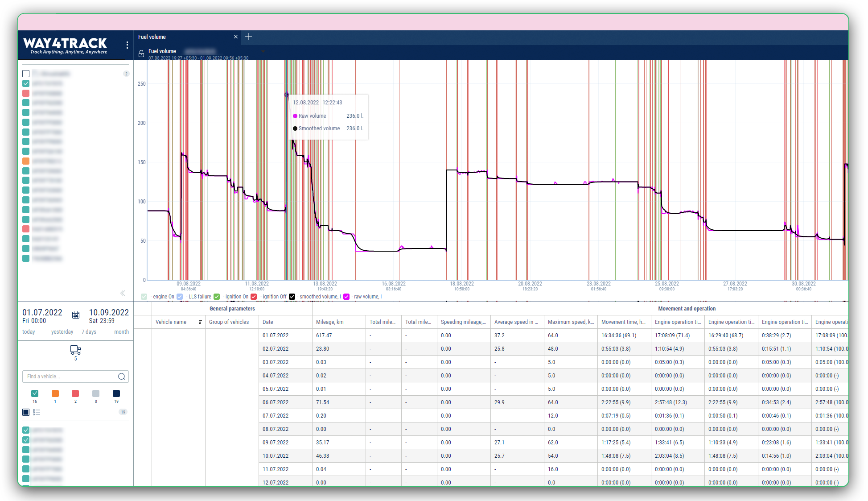Screen dimensions: 868x501
Task: Open the calendar date range picker
Action: 76,315
